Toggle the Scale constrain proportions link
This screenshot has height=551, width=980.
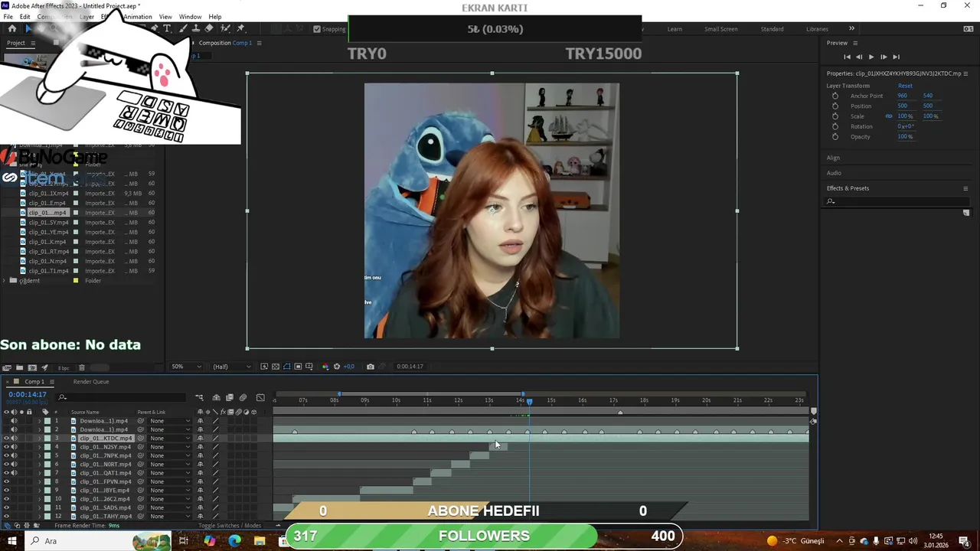point(889,116)
